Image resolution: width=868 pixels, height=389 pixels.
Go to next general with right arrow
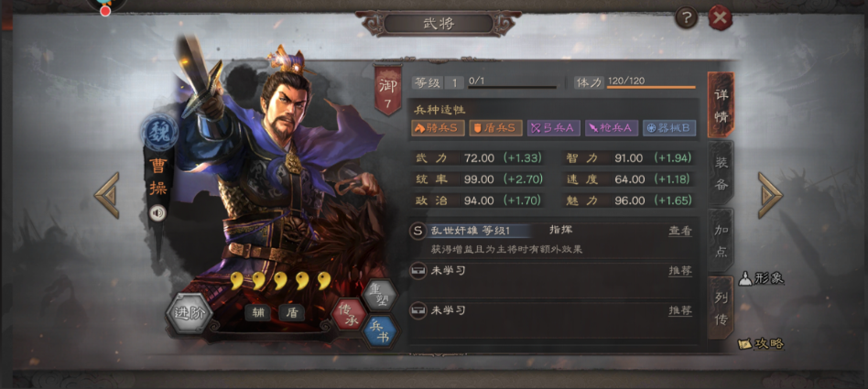770,195
